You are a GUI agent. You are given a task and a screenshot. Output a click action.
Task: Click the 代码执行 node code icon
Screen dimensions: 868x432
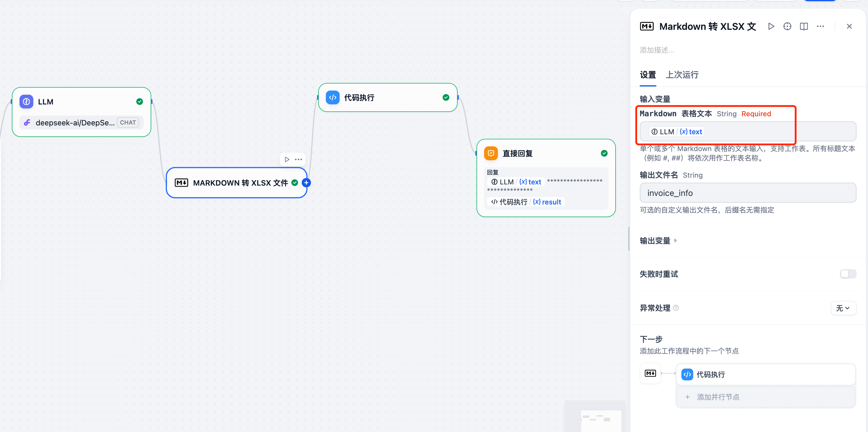point(332,98)
